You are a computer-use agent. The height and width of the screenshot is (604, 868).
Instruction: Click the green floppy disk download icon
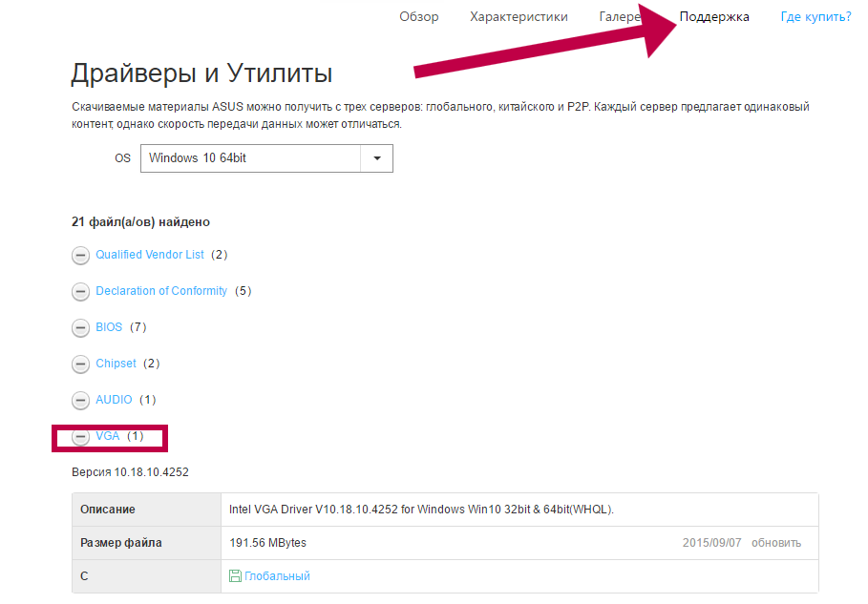pos(235,576)
